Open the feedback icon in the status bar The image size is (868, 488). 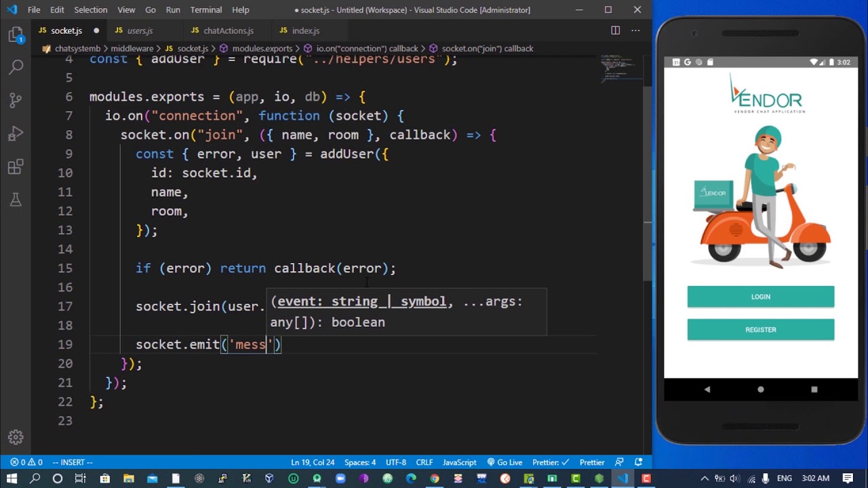coord(619,462)
